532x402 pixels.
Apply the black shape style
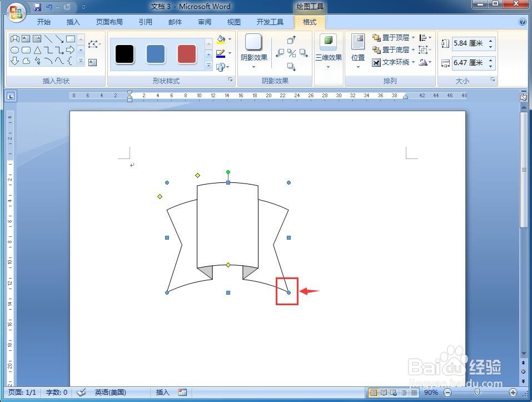[125, 54]
